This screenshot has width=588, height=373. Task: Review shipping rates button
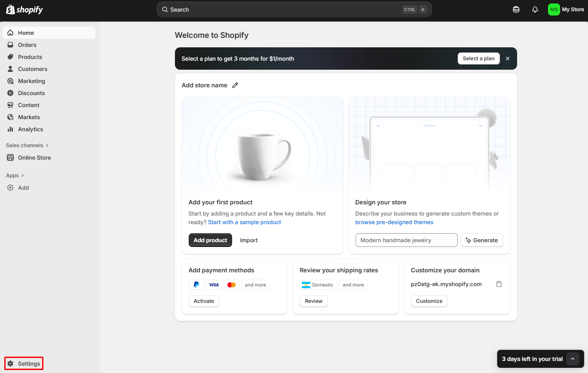314,301
